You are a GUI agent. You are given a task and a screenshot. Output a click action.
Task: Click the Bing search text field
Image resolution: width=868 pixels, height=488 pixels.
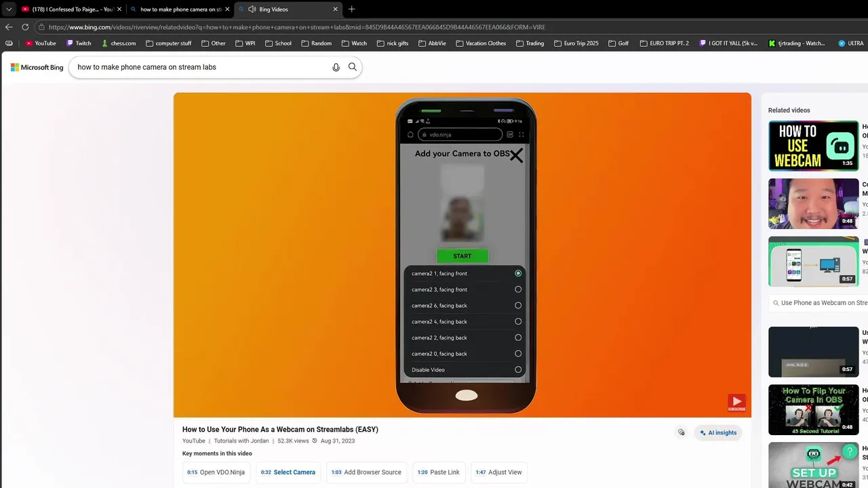click(200, 67)
